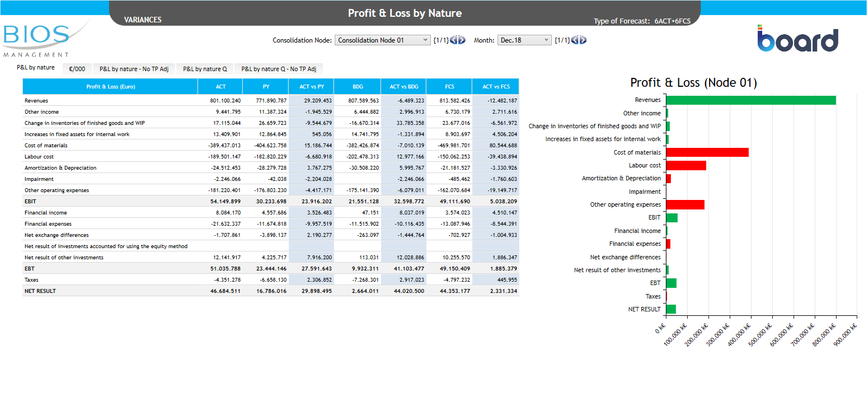Click the Type of Forecast 6ACT+6FCS label
The width and height of the screenshot is (868, 401).
[x=642, y=21]
